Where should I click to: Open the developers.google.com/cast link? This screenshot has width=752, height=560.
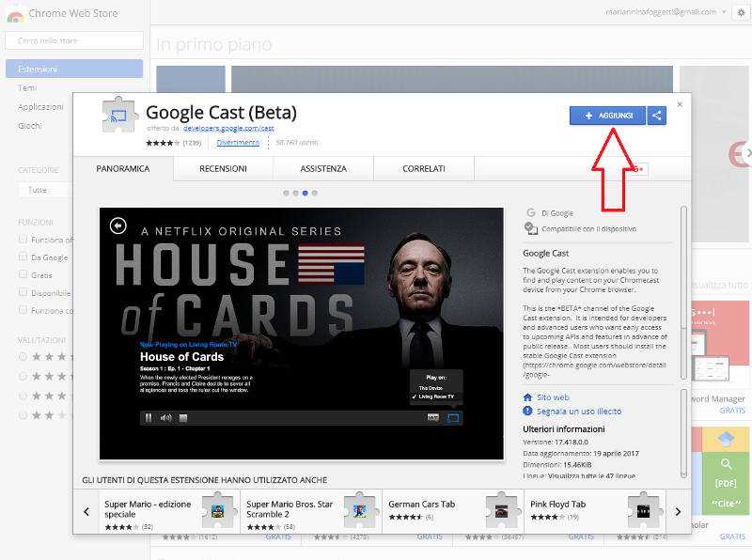[228, 128]
